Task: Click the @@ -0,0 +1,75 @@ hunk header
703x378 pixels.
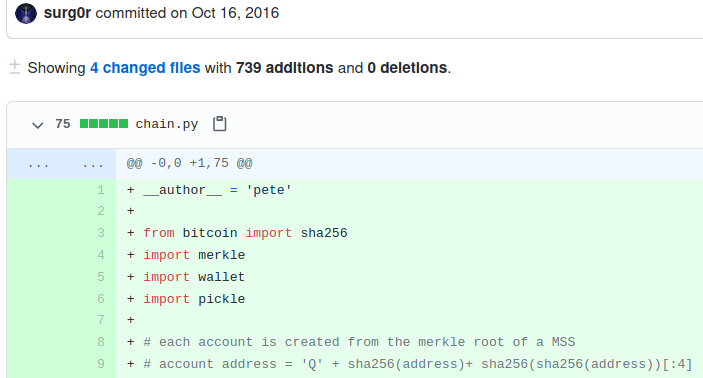Action: click(x=189, y=163)
